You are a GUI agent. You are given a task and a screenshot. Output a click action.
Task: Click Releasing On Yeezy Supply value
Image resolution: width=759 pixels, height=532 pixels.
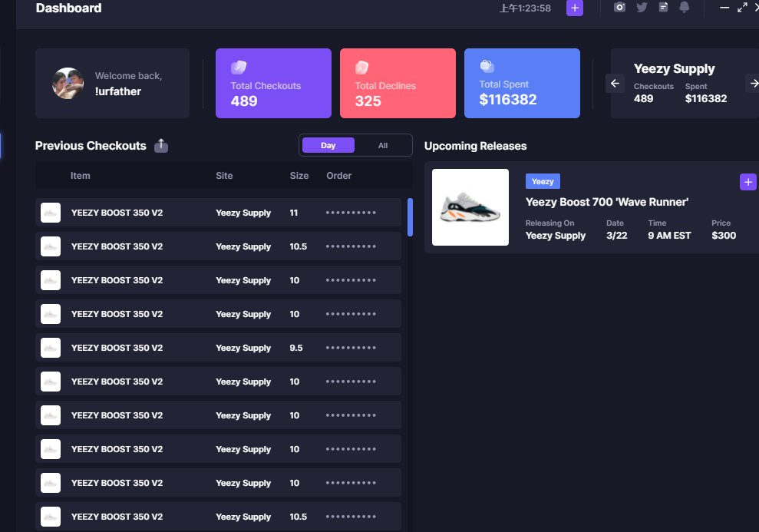(556, 236)
